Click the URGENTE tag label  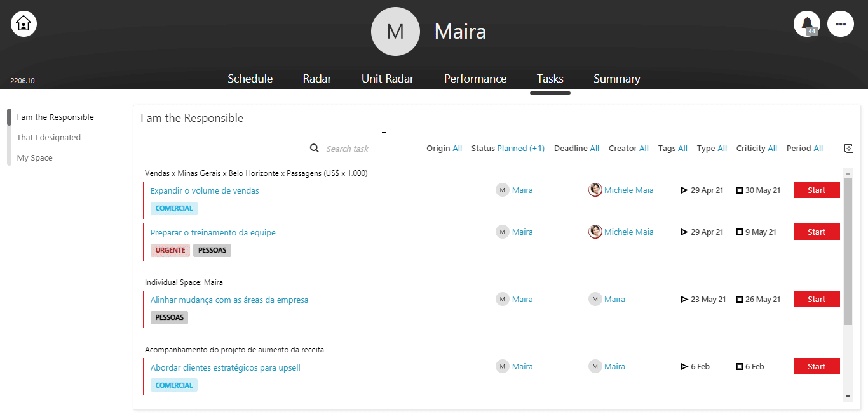(170, 250)
